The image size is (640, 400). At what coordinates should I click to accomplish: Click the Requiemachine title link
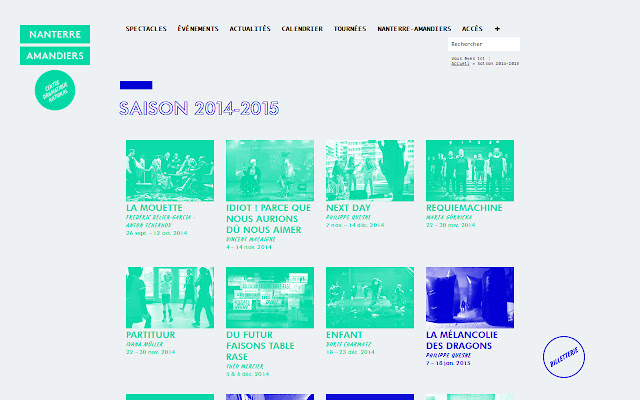[464, 208]
